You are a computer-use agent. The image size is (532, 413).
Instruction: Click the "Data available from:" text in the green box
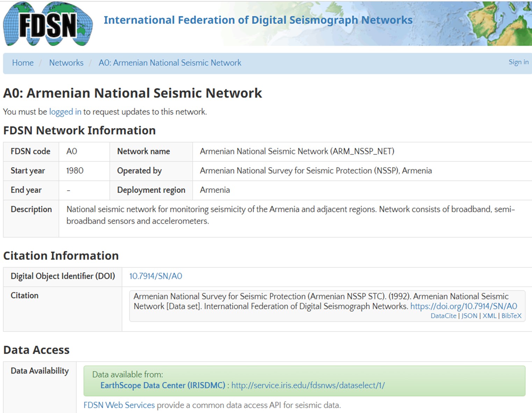pos(128,375)
